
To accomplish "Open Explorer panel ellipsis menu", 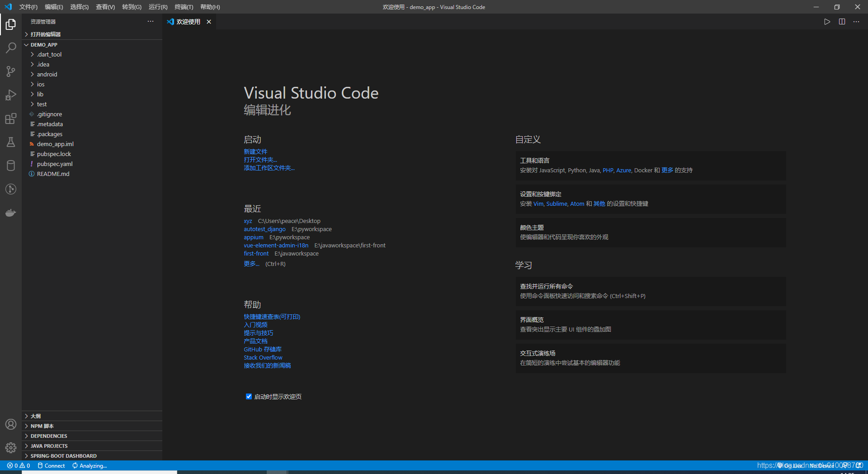I will click(x=151, y=21).
